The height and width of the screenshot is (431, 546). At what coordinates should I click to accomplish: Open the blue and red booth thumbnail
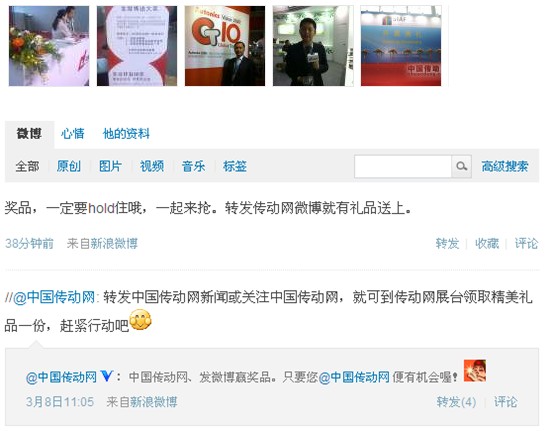pyautogui.click(x=401, y=46)
